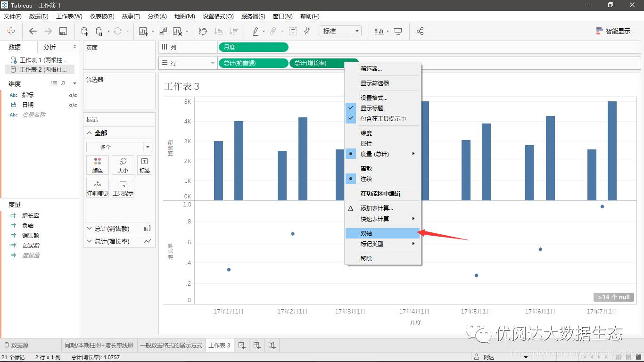Viewport: 644px width, 362px height.
Task: Open the 一般数据格式的展示方式 sheet tab
Action: tap(171, 346)
